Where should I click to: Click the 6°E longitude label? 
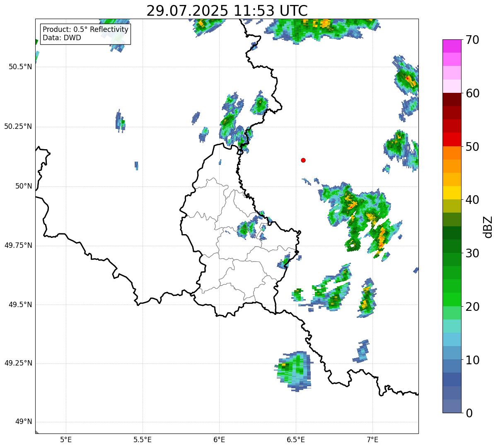click(x=219, y=439)
